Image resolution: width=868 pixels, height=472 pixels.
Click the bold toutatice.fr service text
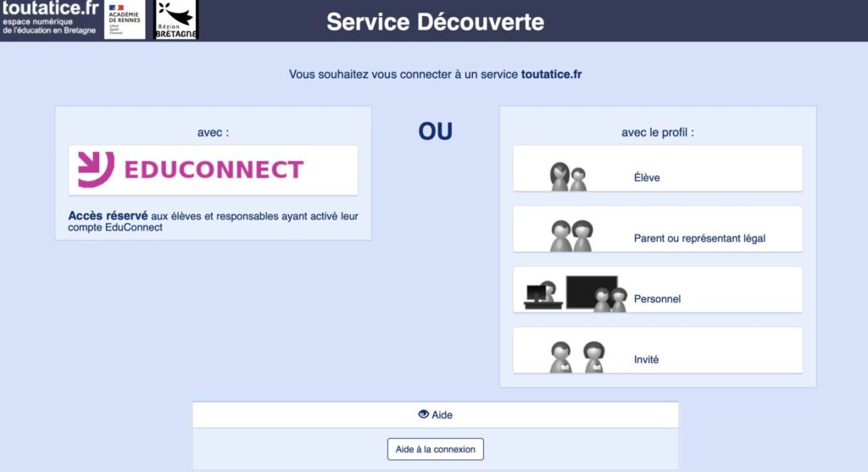[551, 75]
